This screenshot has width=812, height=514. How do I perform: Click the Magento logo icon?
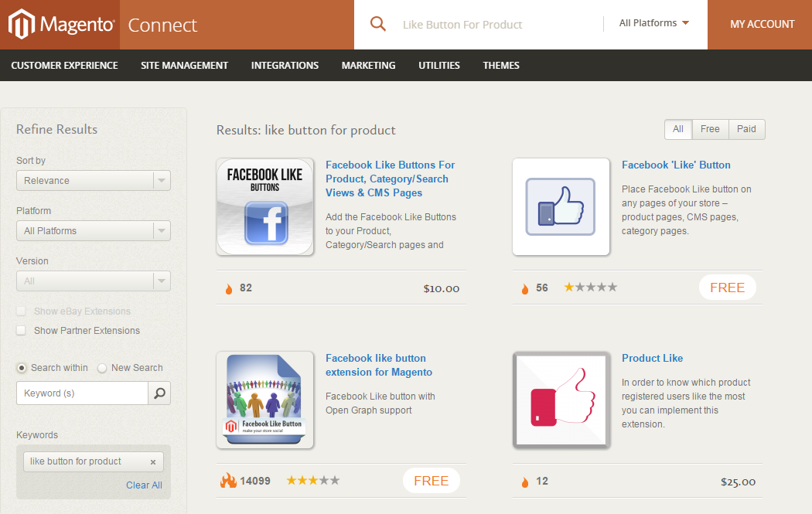coord(22,24)
